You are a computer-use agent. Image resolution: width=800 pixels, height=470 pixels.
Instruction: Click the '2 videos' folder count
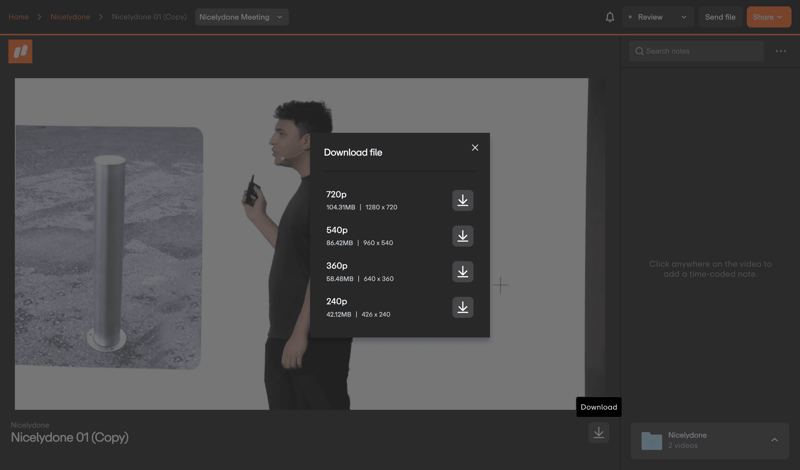tap(683, 446)
